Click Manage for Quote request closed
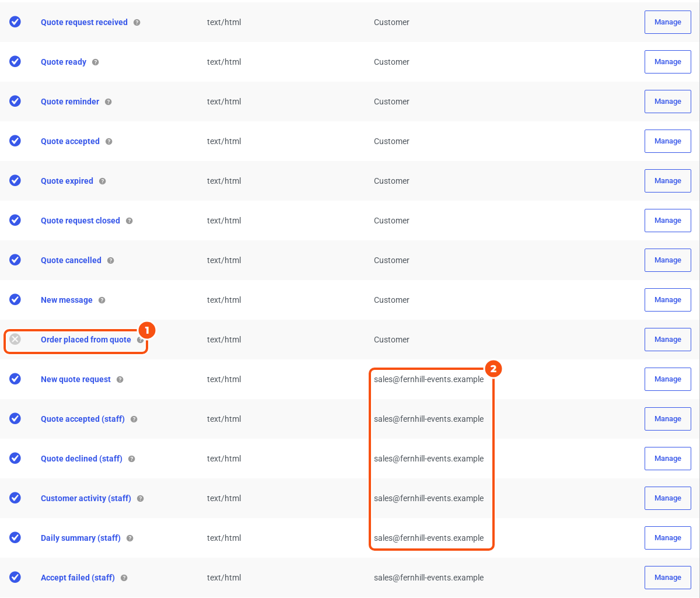 (x=668, y=221)
